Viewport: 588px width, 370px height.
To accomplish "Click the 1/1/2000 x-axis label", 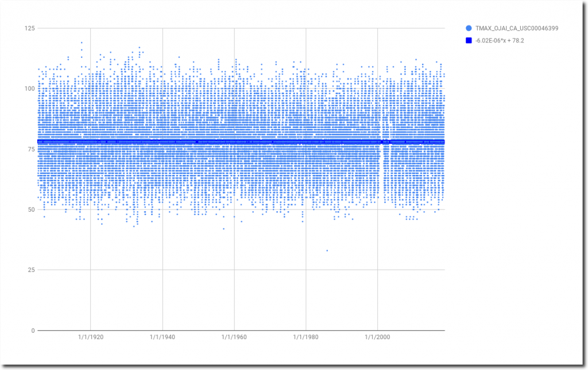I will coord(377,337).
